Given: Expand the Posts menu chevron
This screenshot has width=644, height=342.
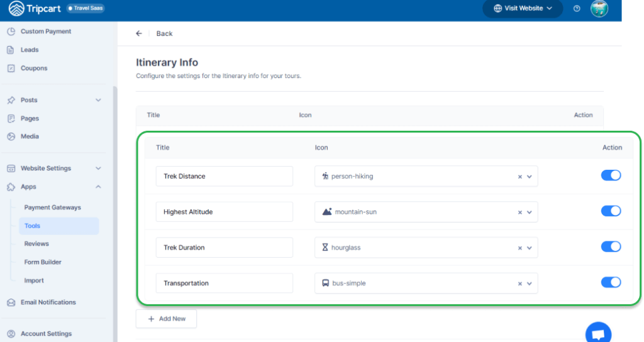Looking at the screenshot, I should (98, 100).
